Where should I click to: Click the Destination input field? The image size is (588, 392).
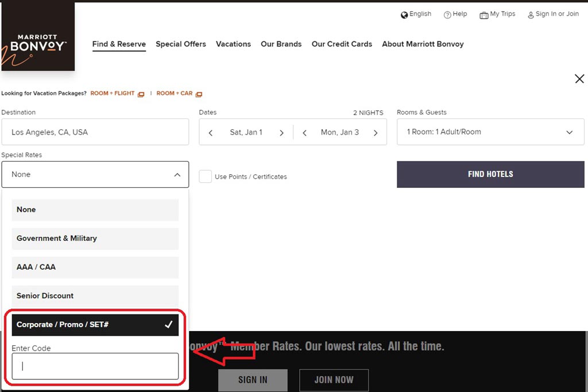pyautogui.click(x=95, y=132)
